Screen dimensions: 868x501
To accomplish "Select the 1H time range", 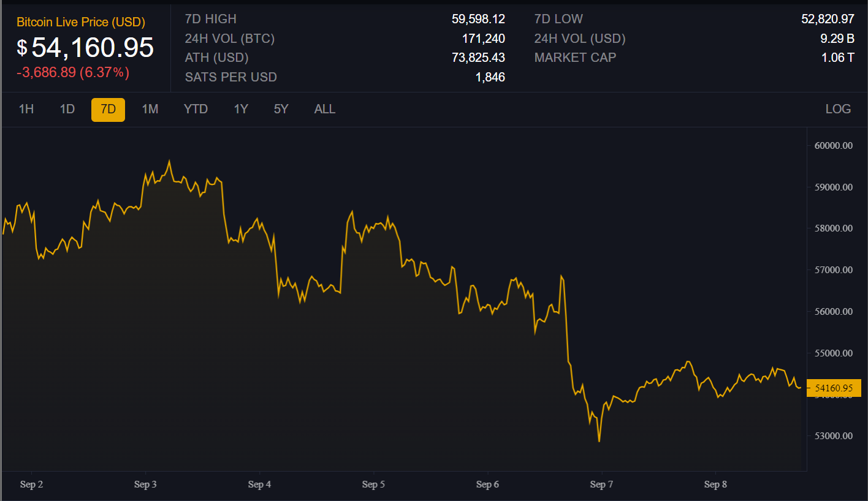I will (x=26, y=109).
